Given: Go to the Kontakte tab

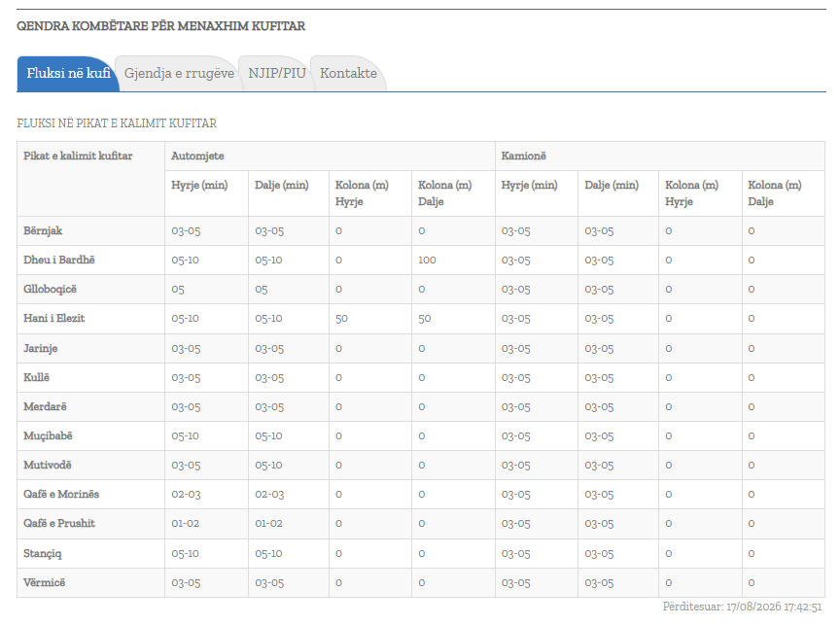Looking at the screenshot, I should (348, 73).
